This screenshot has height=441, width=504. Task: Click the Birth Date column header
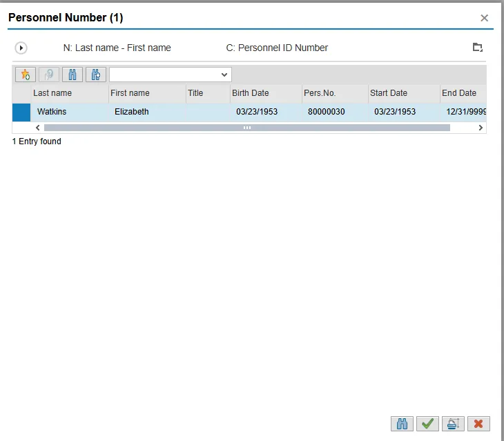pyautogui.click(x=250, y=93)
